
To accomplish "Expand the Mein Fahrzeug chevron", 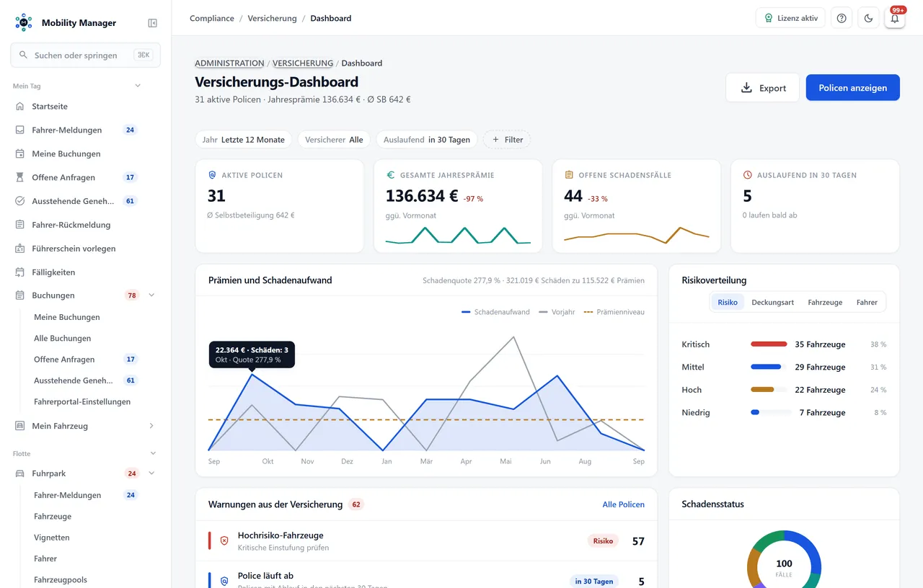I will 151,426.
